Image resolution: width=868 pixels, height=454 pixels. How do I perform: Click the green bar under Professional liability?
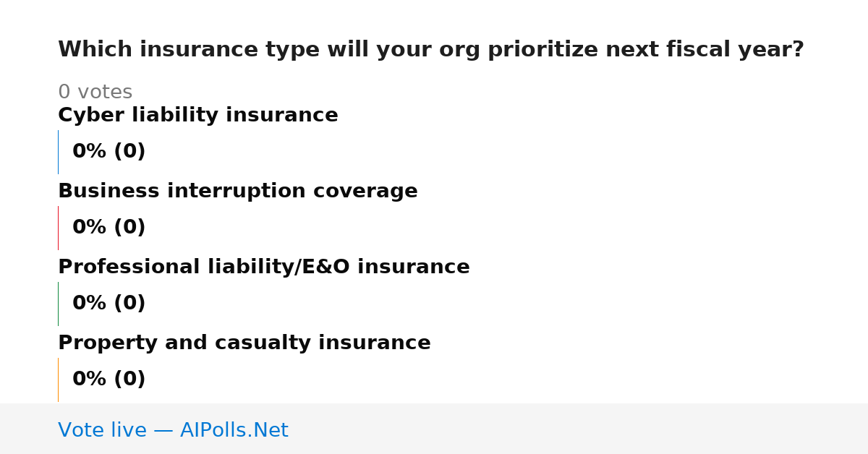point(58,304)
